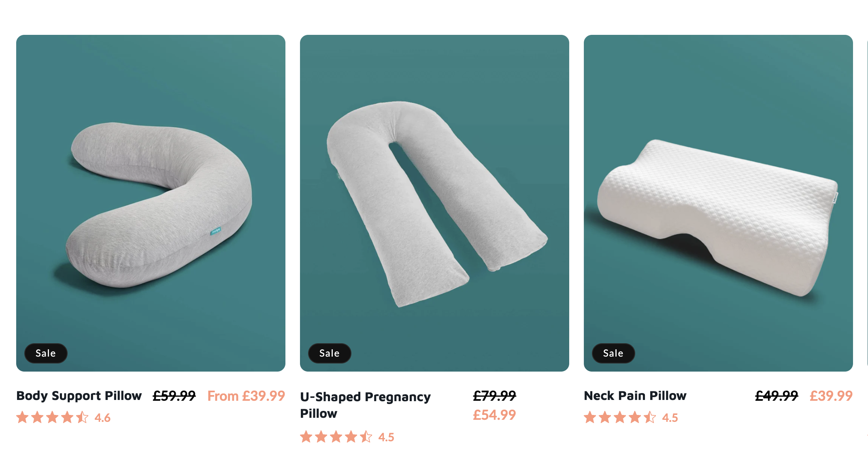Click the star rating under U-Shaped Pregnancy Pillow
868x466 pixels.
point(336,437)
